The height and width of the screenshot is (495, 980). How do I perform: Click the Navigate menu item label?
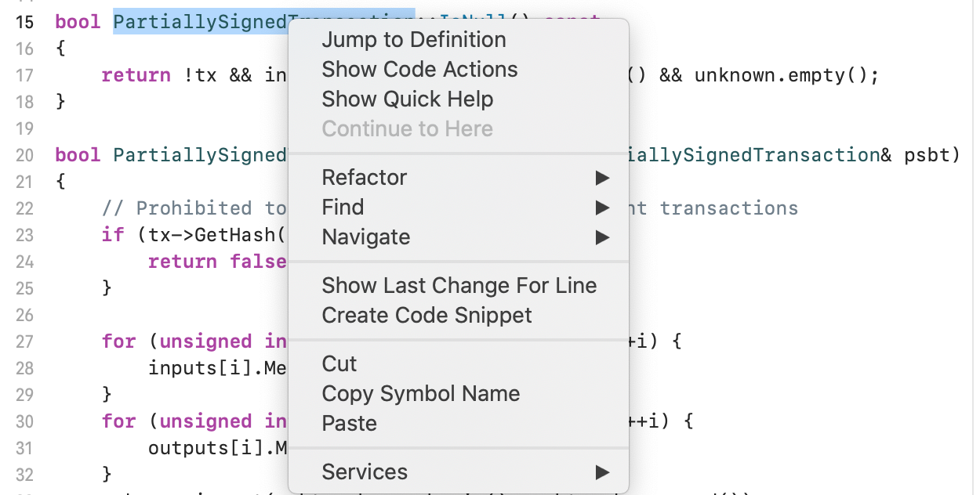pyautogui.click(x=366, y=237)
